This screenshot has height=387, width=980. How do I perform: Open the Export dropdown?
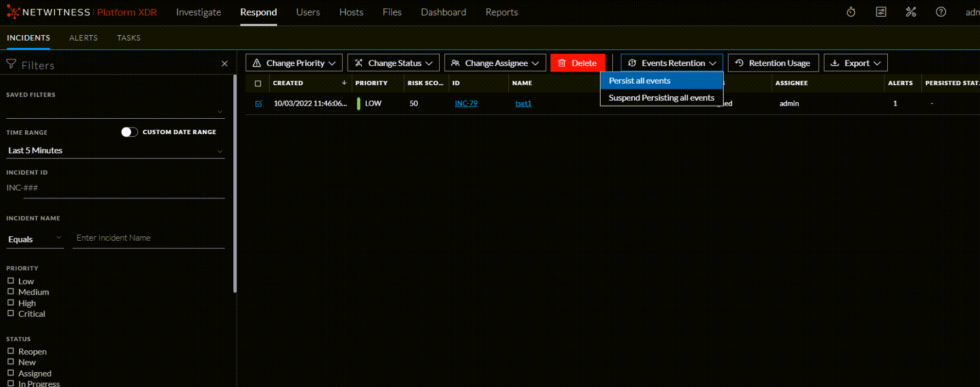coord(855,63)
